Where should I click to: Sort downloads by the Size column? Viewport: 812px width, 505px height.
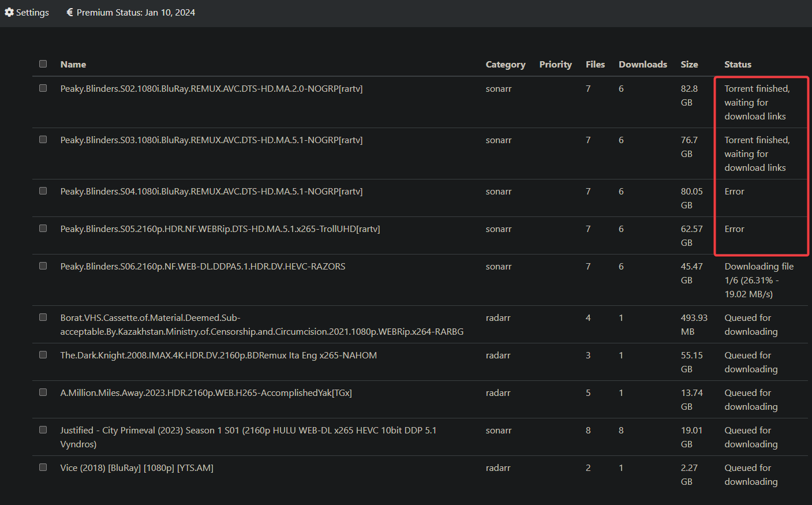pyautogui.click(x=689, y=64)
